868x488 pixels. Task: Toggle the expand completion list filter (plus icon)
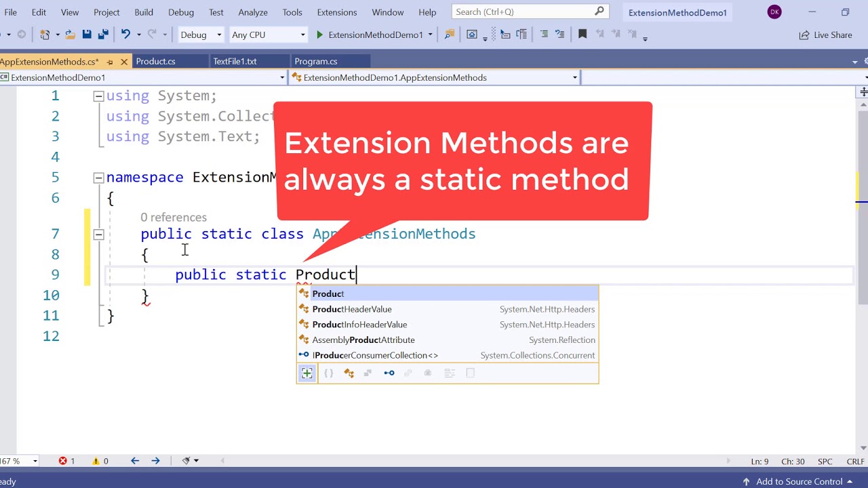[x=307, y=373]
